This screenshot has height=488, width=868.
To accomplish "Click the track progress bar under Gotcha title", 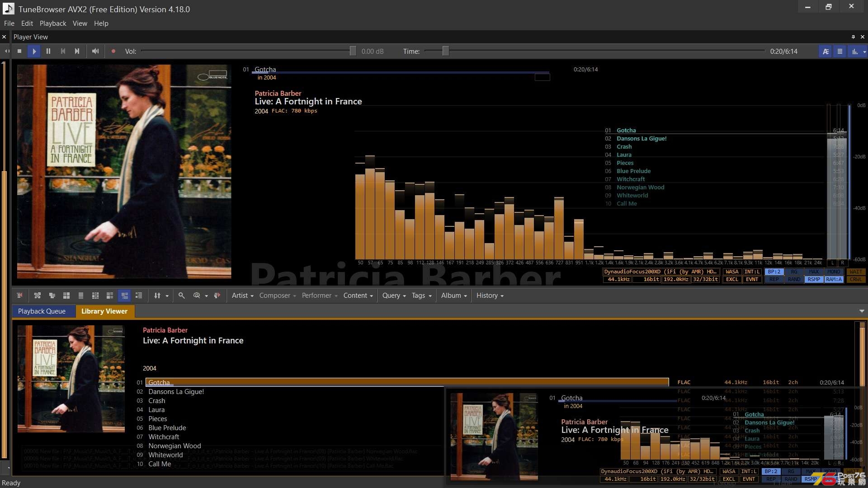I will [401, 73].
